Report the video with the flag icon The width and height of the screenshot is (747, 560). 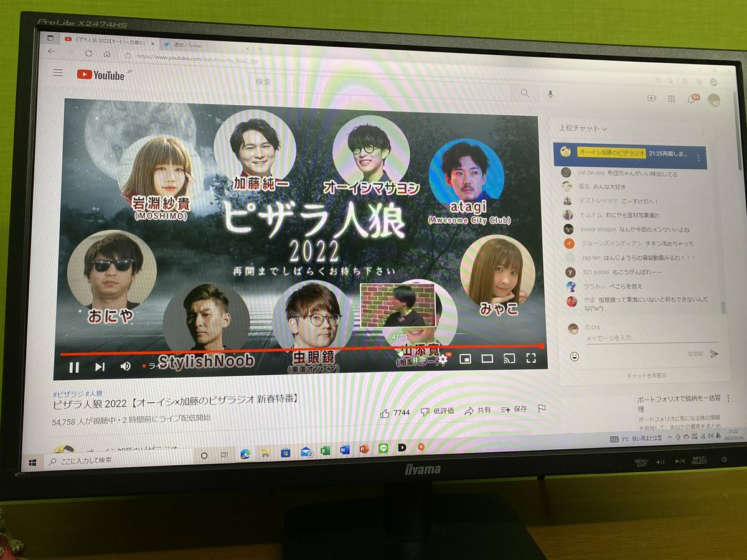(542, 409)
